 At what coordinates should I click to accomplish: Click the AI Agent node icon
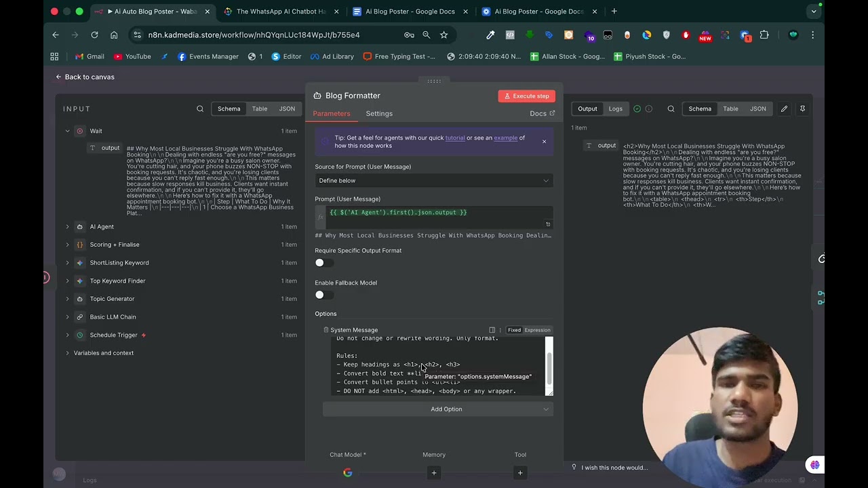tap(79, 226)
